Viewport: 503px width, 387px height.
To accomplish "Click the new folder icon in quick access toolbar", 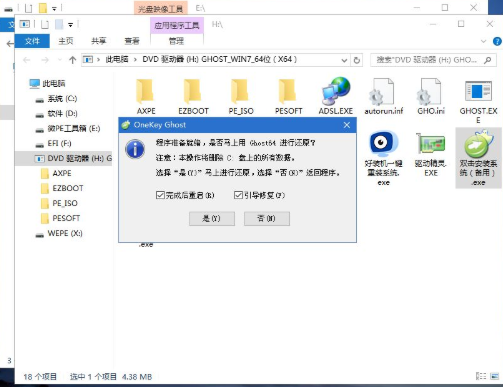I will click(x=59, y=24).
